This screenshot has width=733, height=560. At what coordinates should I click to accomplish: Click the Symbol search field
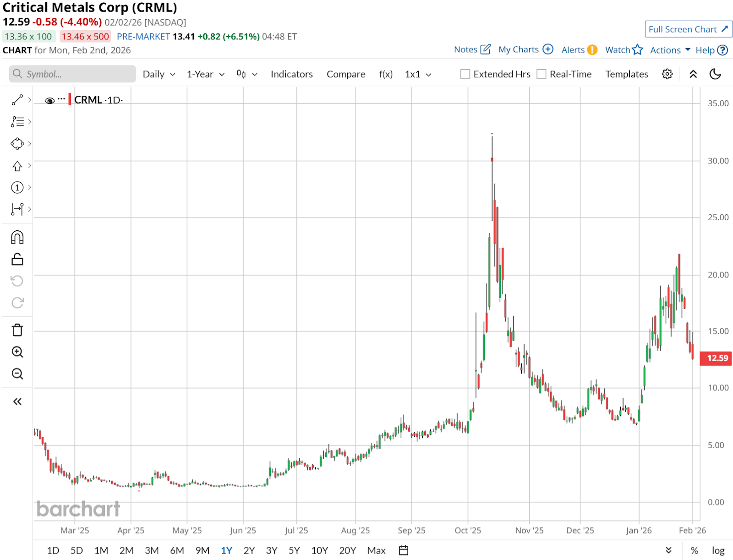[x=72, y=74]
